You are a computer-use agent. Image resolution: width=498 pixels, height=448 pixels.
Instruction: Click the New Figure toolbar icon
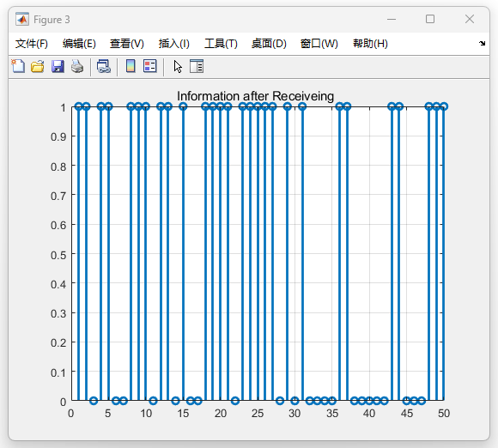pos(18,66)
